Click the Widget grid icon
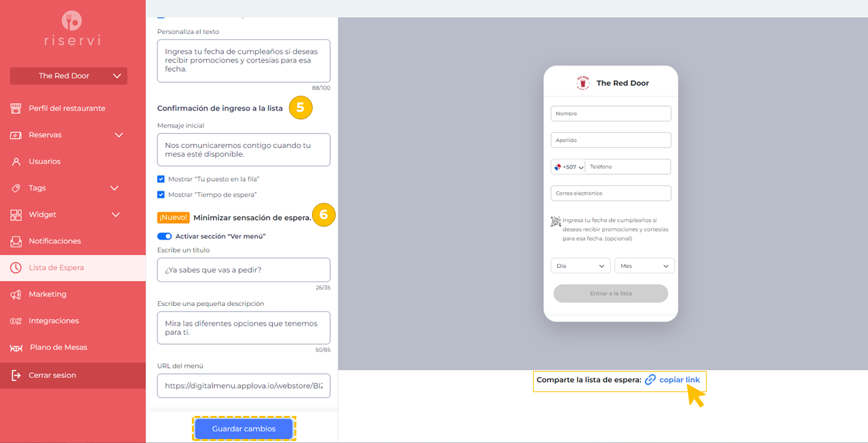868x443 pixels. [16, 214]
